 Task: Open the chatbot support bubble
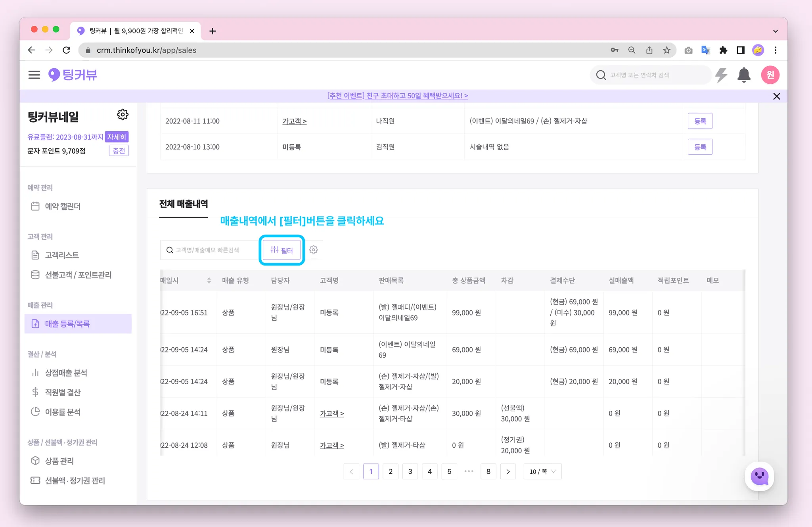tap(759, 476)
